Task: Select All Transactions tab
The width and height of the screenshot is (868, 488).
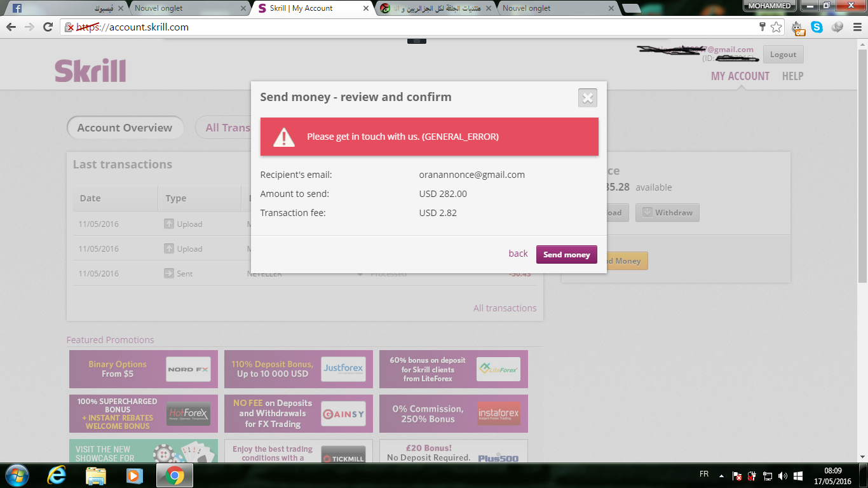Action: 224,128
